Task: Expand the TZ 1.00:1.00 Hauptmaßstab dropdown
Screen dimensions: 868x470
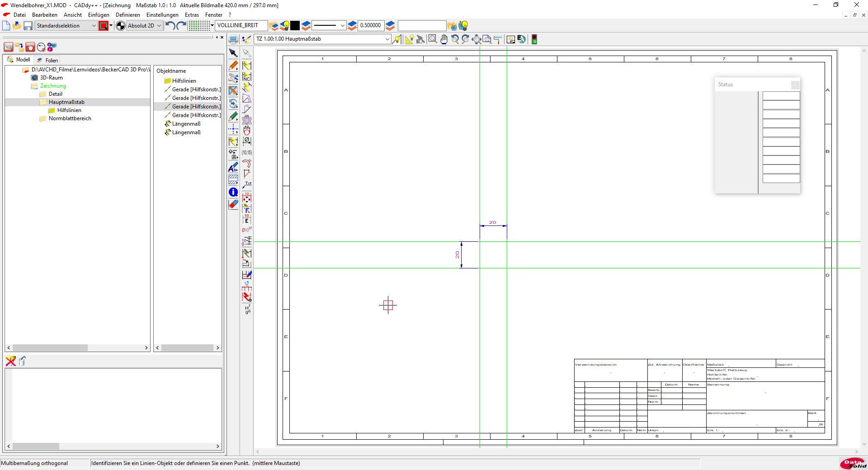Action: point(387,39)
